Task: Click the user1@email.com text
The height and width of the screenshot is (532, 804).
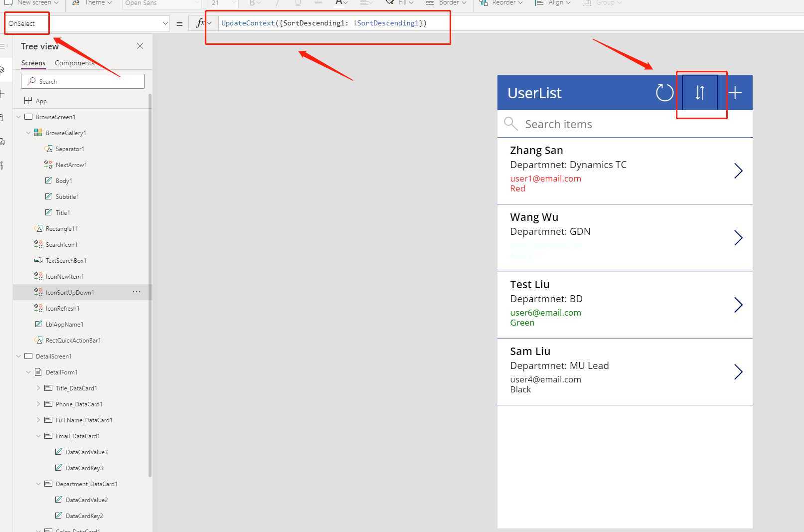Action: tap(545, 178)
